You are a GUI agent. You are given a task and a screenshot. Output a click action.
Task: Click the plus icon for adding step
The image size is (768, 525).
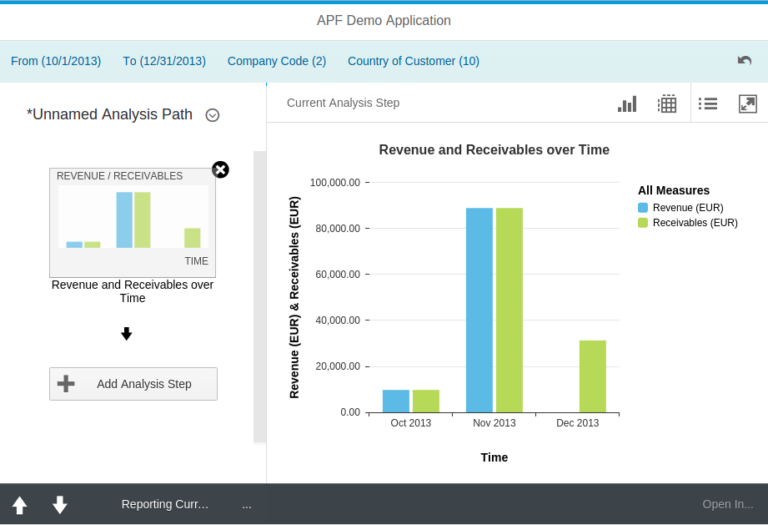tap(66, 384)
